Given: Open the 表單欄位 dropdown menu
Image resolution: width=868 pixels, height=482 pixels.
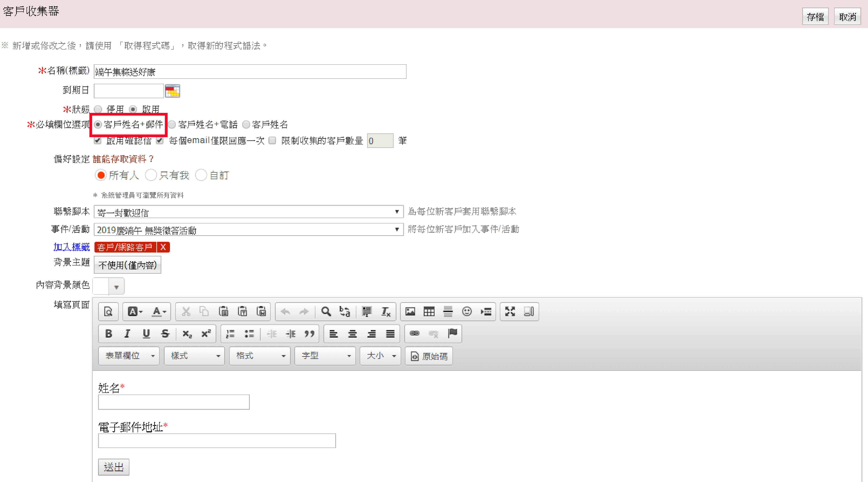Looking at the screenshot, I should pos(129,356).
